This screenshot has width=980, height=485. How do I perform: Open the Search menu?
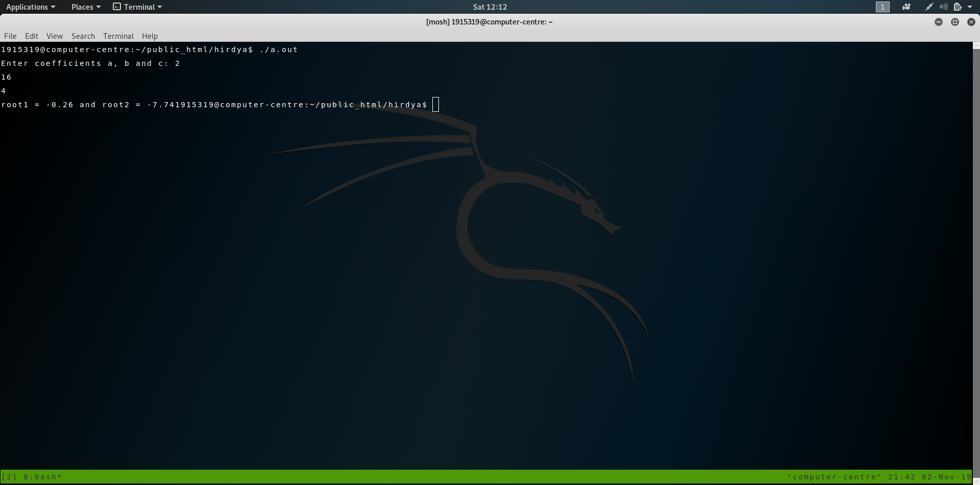(83, 36)
